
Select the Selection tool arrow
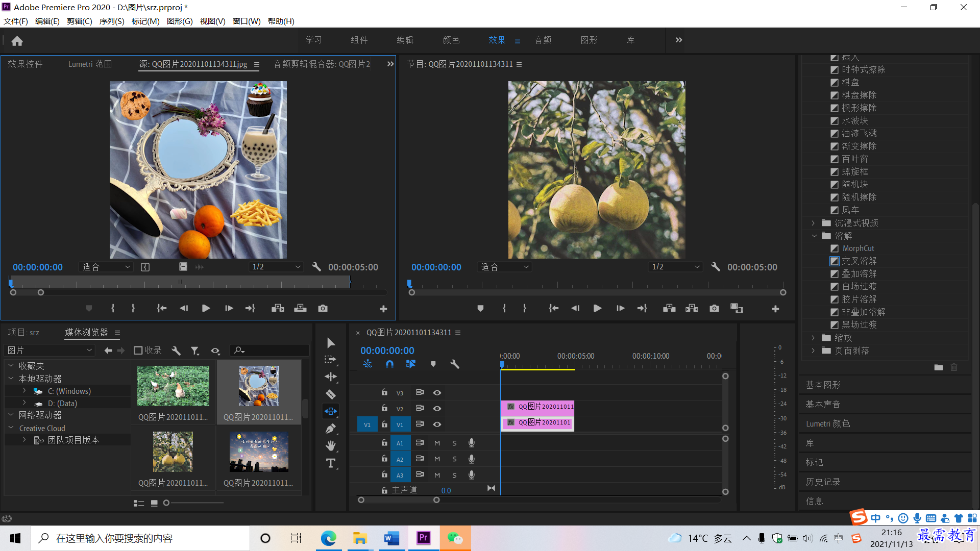pos(331,343)
